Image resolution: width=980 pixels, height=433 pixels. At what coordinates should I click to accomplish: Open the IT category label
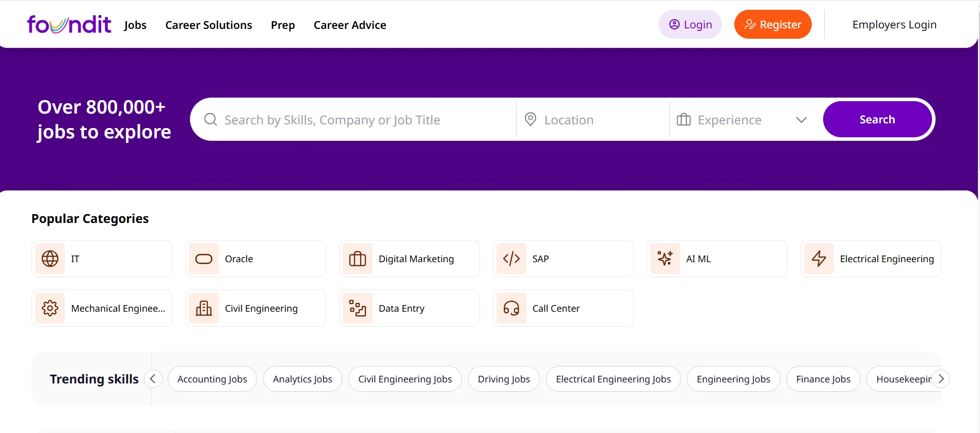[x=75, y=259]
